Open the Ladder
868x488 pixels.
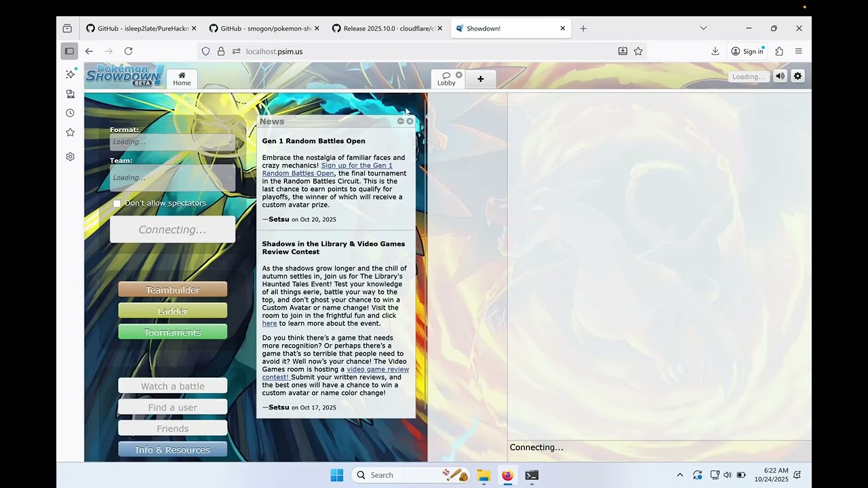[172, 311]
